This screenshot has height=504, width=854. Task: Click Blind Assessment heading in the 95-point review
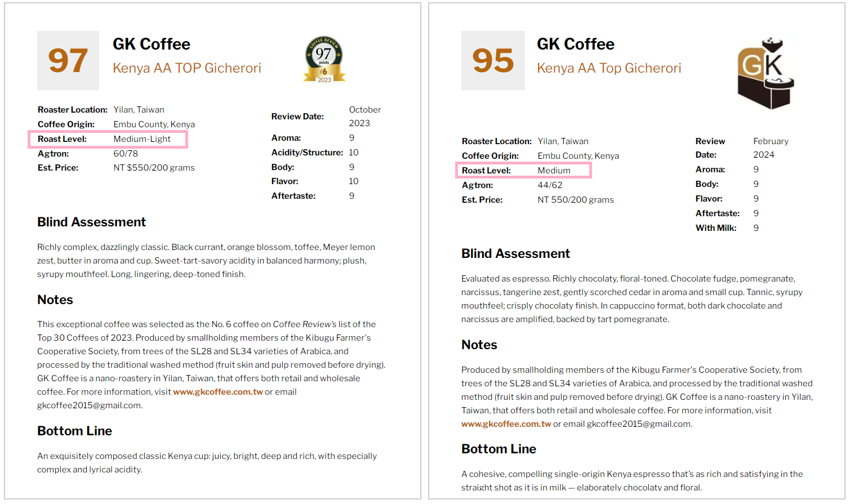(515, 254)
